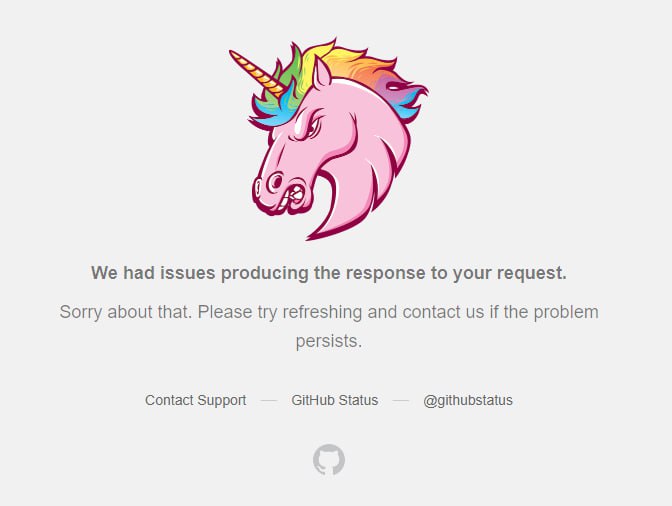Click the dash between Contact Support and GitHub Status
Image resolution: width=672 pixels, height=506 pixels.
point(269,401)
